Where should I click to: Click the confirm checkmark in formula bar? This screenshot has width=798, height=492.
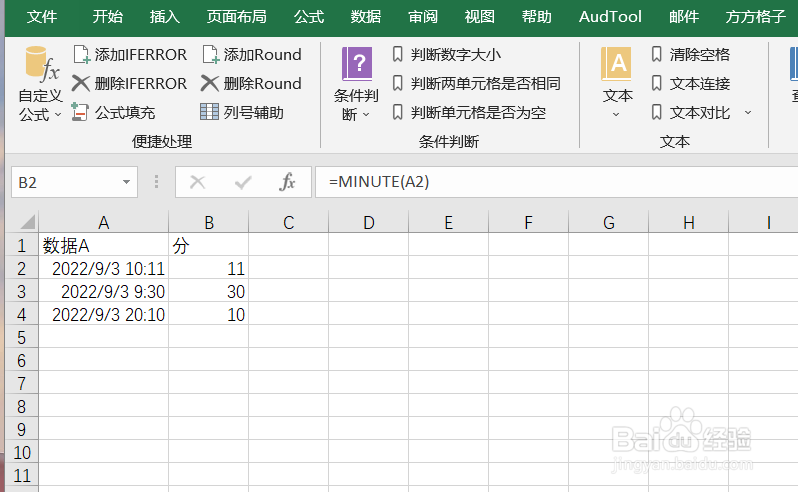click(243, 182)
